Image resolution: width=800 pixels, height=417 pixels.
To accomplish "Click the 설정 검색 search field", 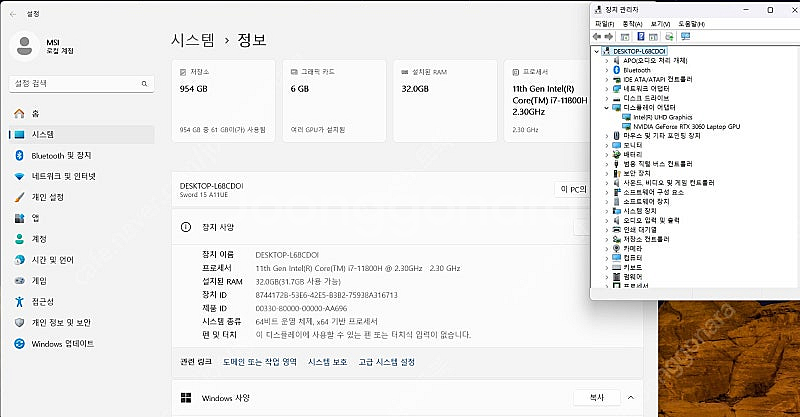I will point(82,84).
